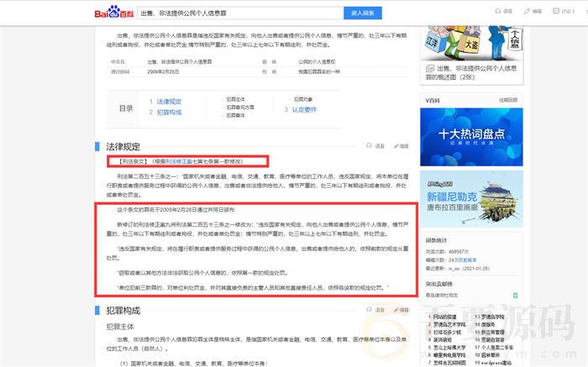The image size is (588, 367).
Task: Click the 2009年2月28日 date in the info table
Action: pos(163,71)
